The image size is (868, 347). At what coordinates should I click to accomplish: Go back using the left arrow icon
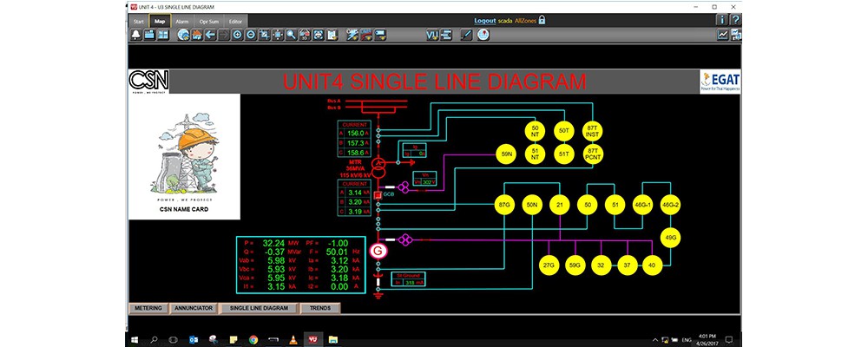tap(211, 35)
